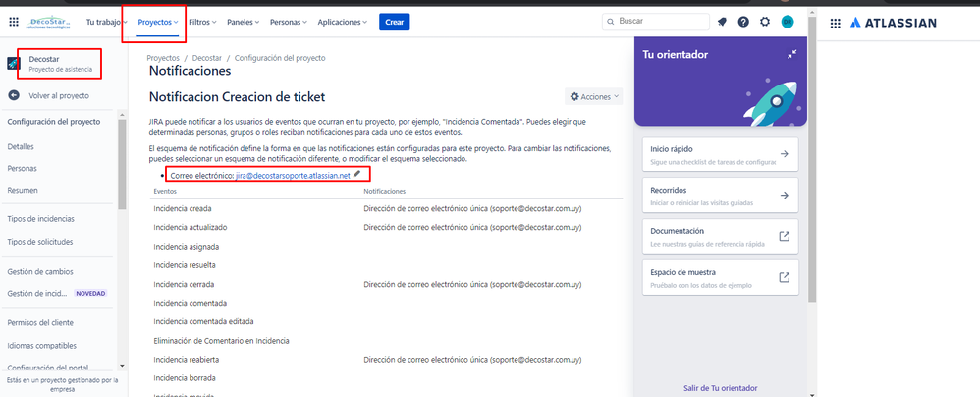Click the Configuración del proyecto sidebar heading

[54, 122]
